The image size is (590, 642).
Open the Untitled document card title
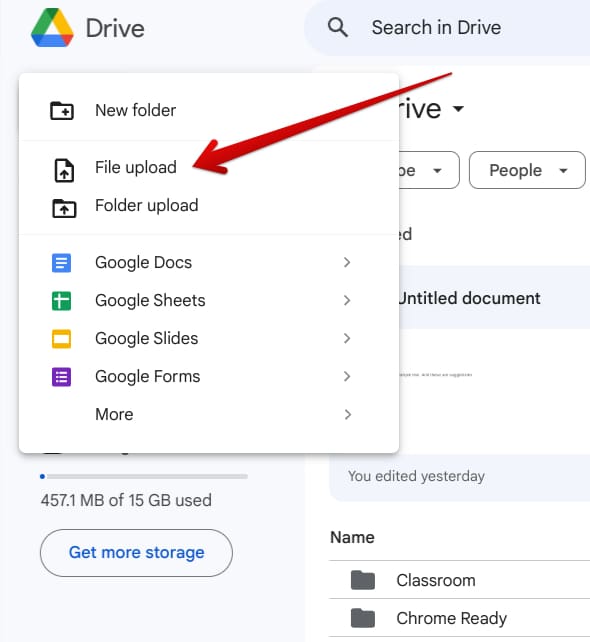click(469, 298)
